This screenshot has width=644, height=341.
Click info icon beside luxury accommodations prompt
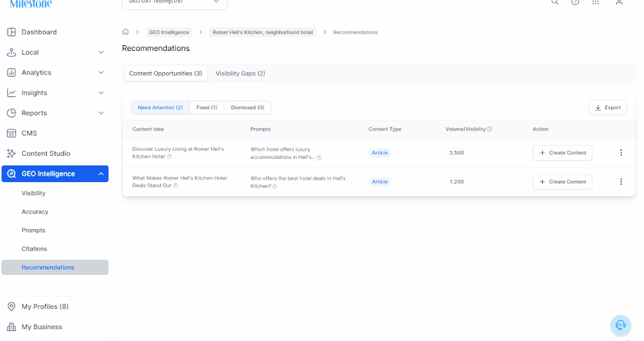(x=319, y=158)
